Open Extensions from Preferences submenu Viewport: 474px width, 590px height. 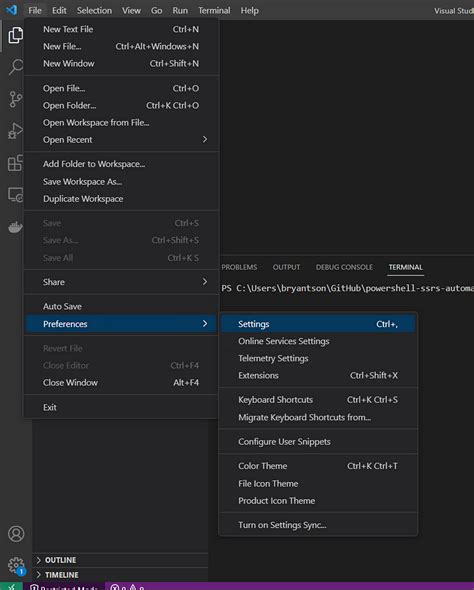[318, 376]
